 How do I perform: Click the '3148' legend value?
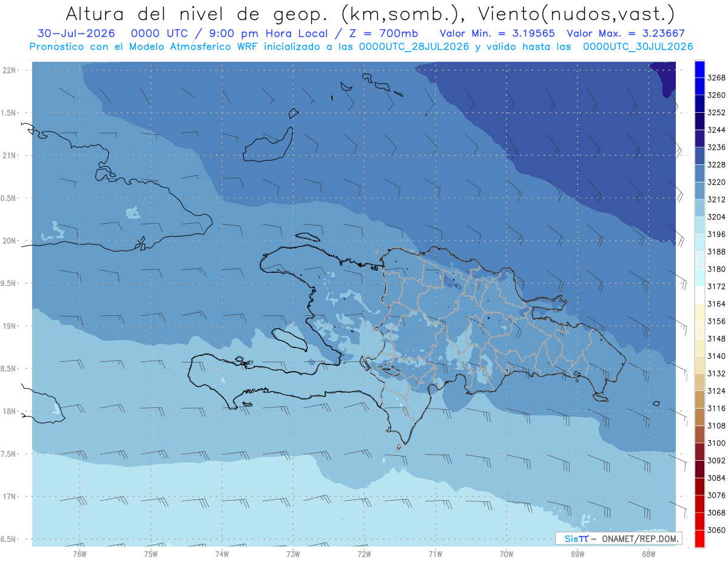pyautogui.click(x=716, y=339)
